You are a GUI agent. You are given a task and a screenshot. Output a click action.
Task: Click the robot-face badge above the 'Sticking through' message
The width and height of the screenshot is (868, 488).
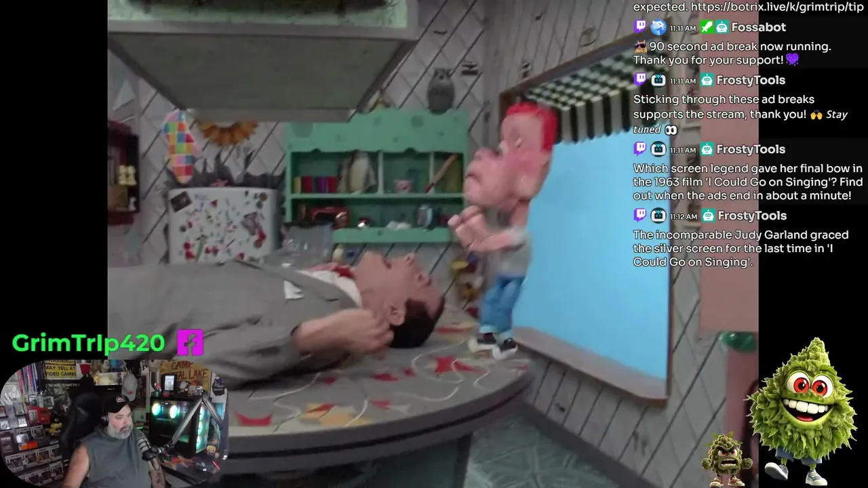pos(658,80)
